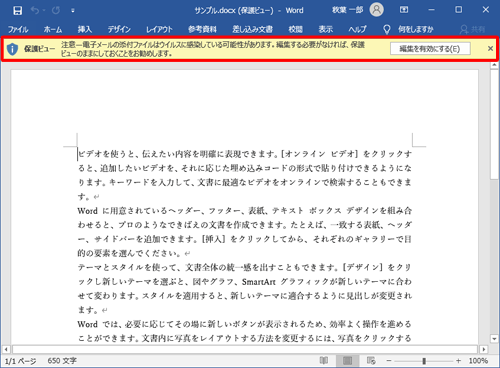Click the vertical scrollbar down arrow
Image resolution: width=500 pixels, height=368 pixels.
pyautogui.click(x=494, y=339)
